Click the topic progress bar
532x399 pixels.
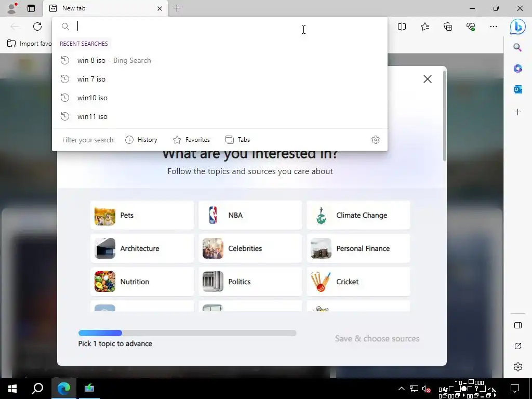coord(187,333)
